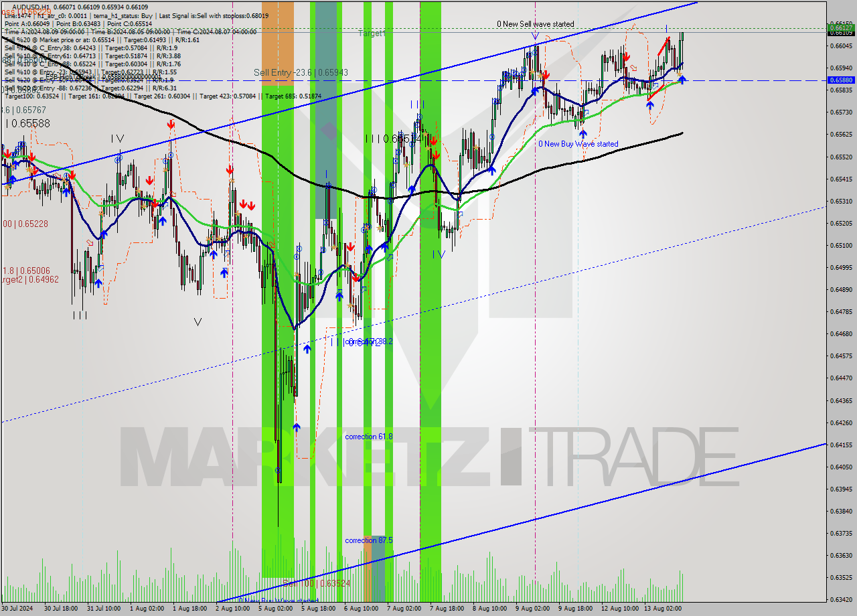This screenshot has height=616, width=857.
Task: Click the '| 0.65588' level label on left
Action: point(28,123)
